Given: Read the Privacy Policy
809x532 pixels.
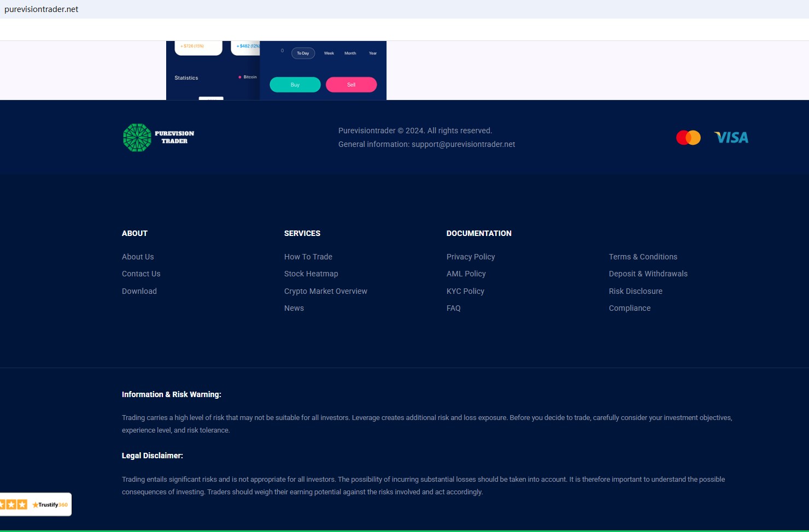Looking at the screenshot, I should pos(471,257).
